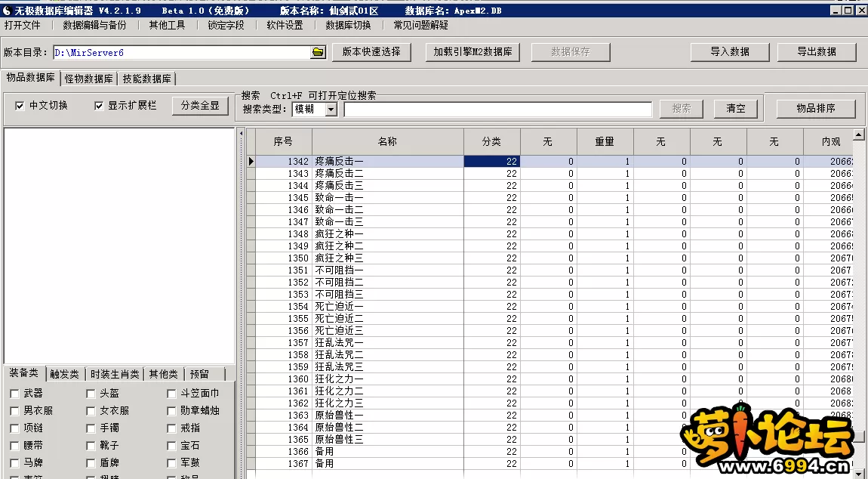Click the 版本快速选择 button

(371, 51)
